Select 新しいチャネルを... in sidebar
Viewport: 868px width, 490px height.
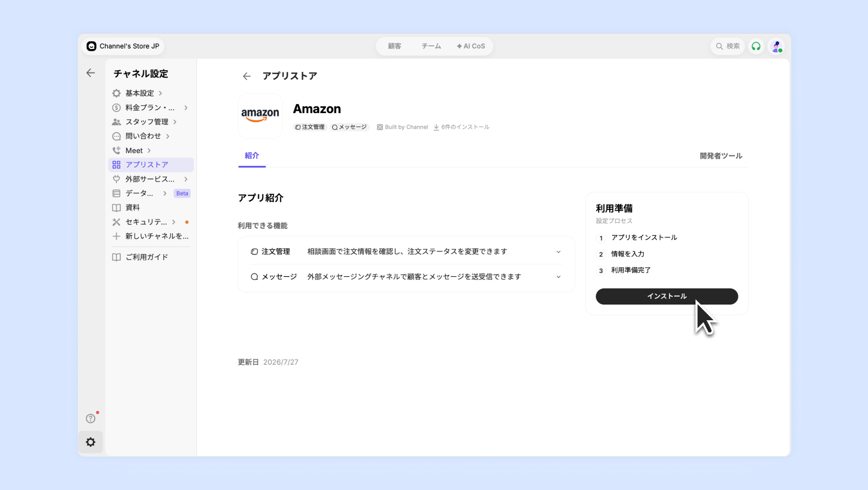[x=157, y=236]
